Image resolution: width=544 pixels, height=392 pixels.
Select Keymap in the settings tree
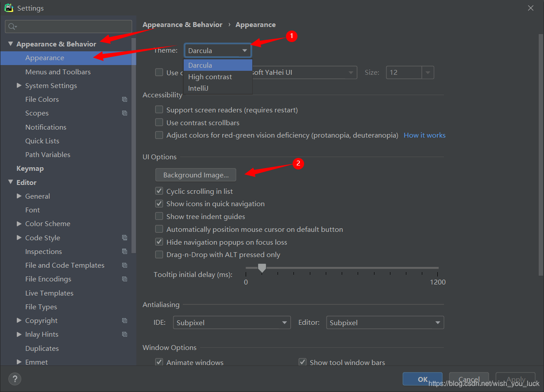[x=30, y=169]
